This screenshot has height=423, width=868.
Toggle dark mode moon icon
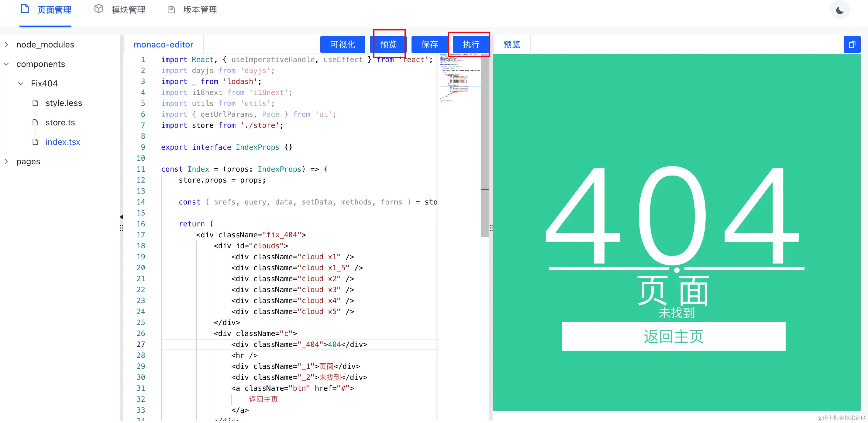(839, 10)
